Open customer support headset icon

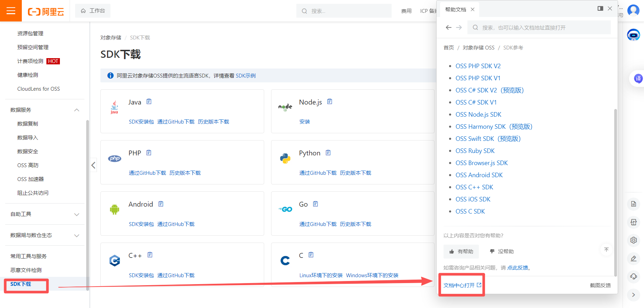tap(634, 277)
